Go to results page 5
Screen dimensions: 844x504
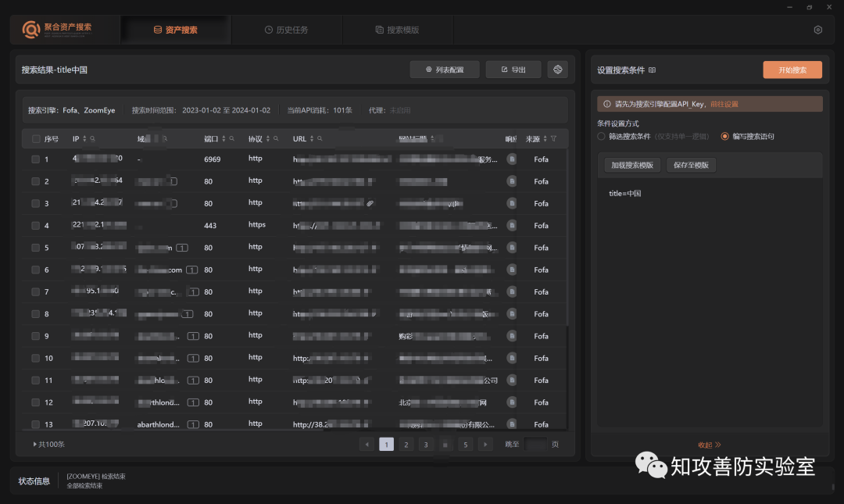[x=466, y=445]
